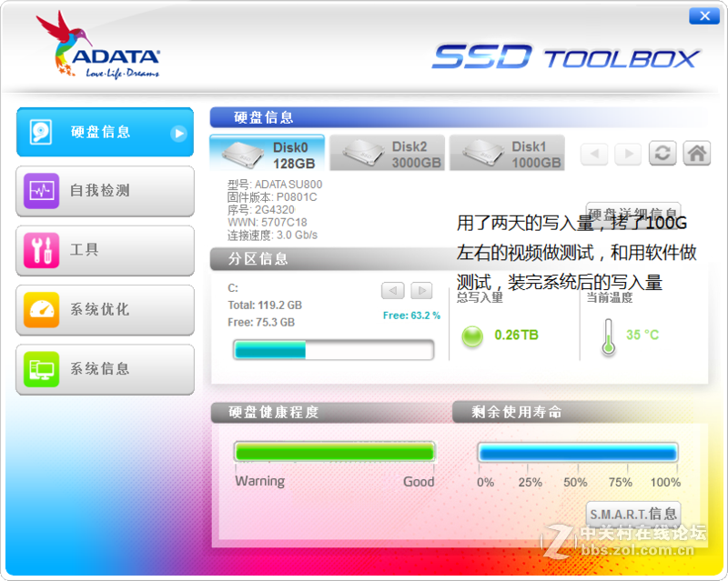Open 自我检测 diagnostic section

105,191
